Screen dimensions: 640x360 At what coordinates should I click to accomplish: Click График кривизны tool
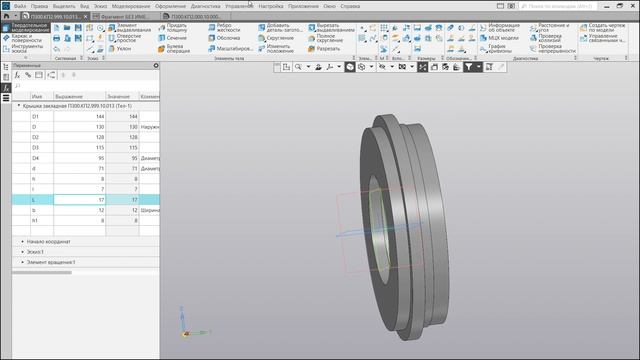click(496, 48)
